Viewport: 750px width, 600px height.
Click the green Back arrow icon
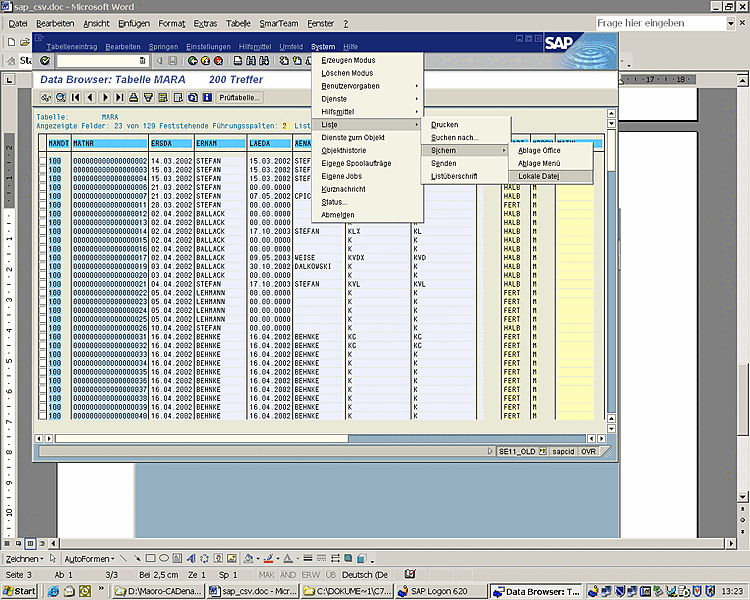193,62
